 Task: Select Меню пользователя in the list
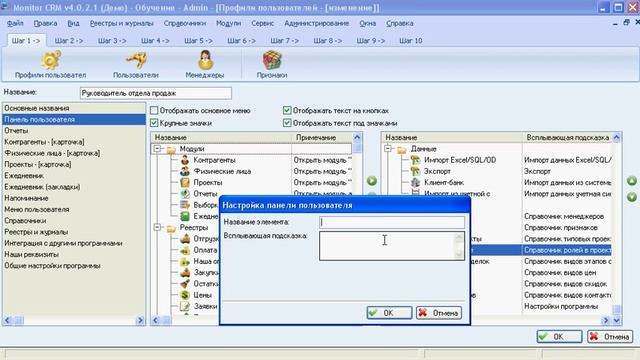[x=73, y=209]
